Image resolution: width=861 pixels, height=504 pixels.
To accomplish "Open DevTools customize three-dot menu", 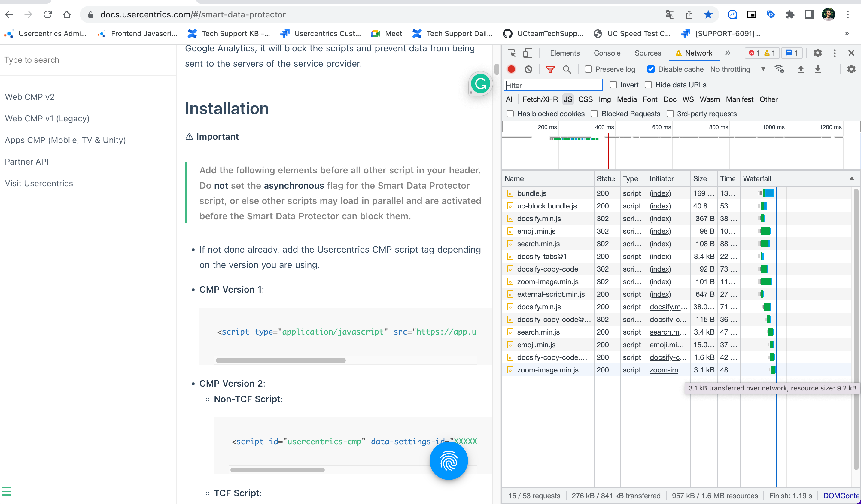I will click(x=835, y=53).
